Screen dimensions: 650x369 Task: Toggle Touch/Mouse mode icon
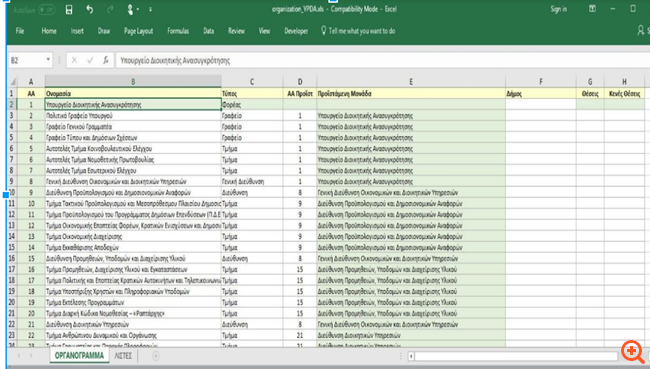pos(130,9)
